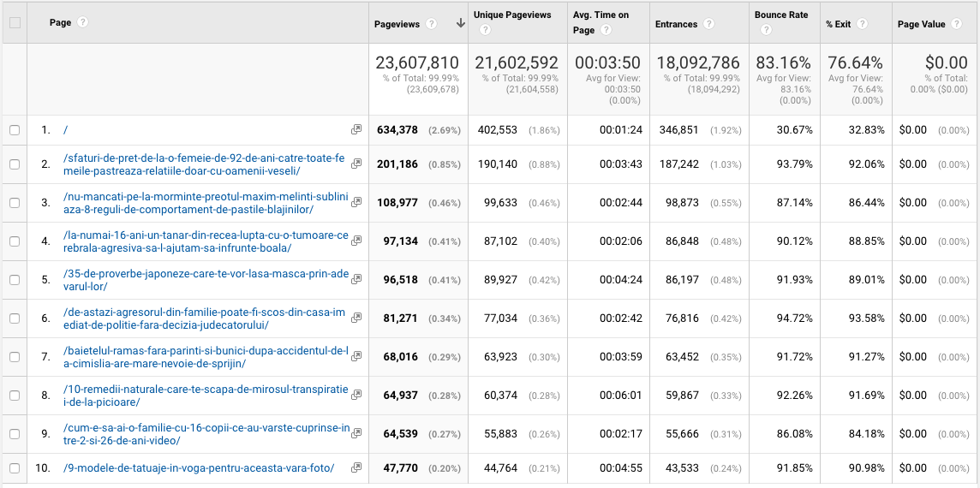Select checkbox for row 6 agresorul page
This screenshot has height=488, width=980.
(14, 318)
